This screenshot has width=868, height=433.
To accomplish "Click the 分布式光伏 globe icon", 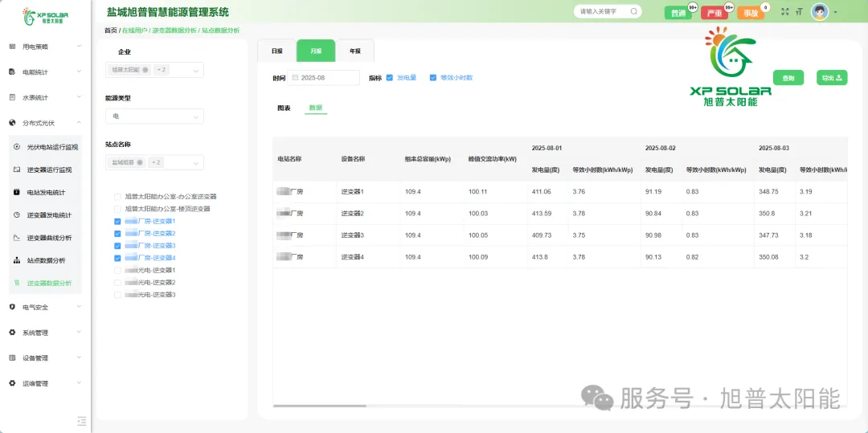I will (x=12, y=123).
